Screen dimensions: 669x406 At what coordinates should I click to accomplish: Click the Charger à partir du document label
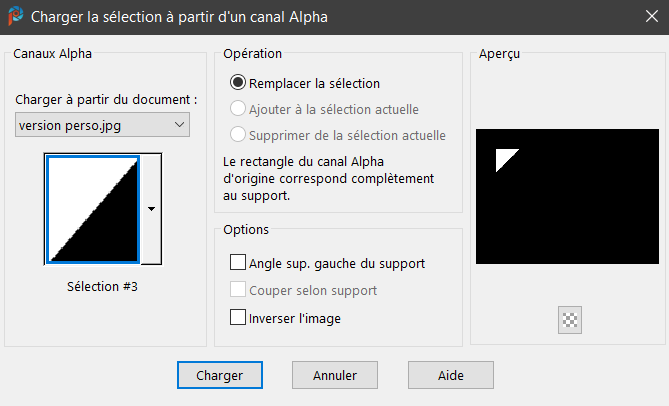coord(107,100)
